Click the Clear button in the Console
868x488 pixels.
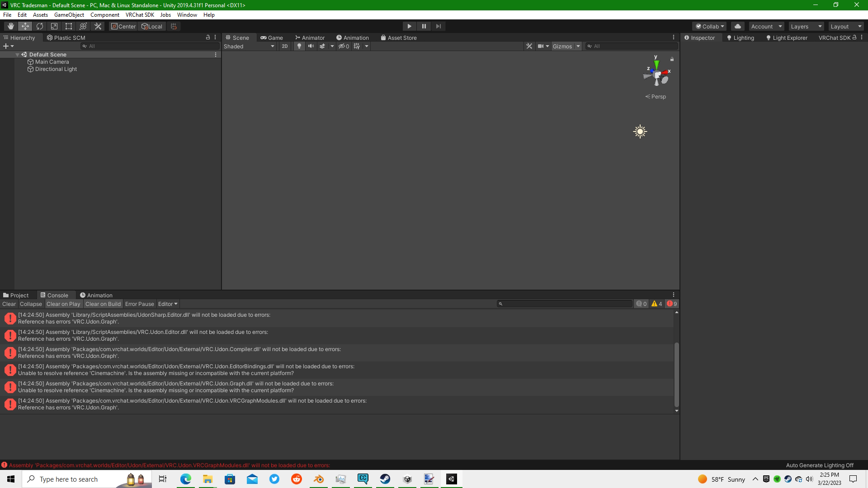[9, 304]
